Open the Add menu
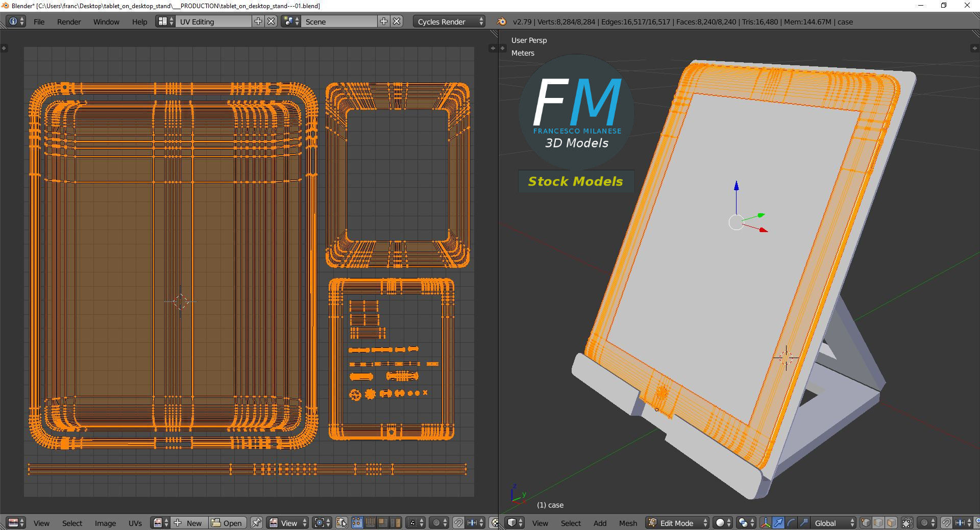This screenshot has height=530, width=980. [600, 523]
